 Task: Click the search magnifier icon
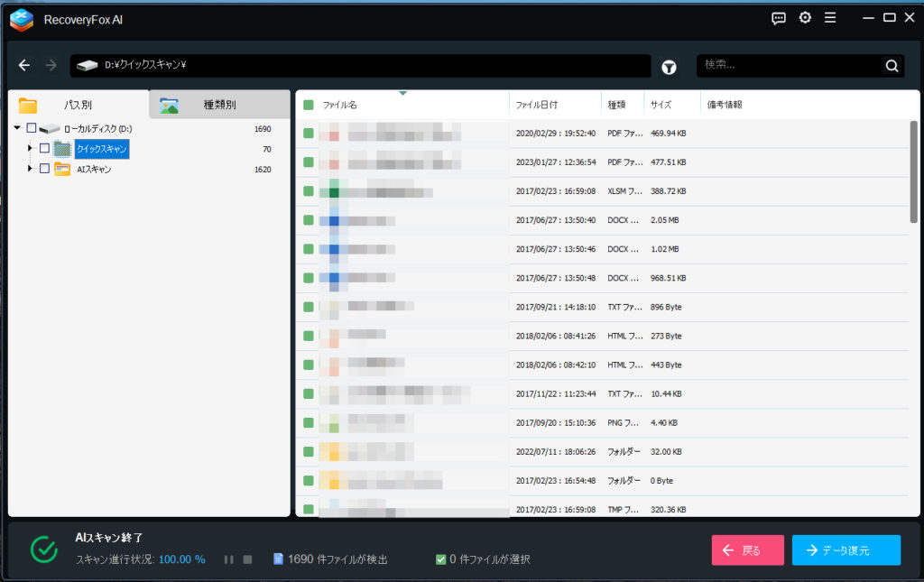892,66
